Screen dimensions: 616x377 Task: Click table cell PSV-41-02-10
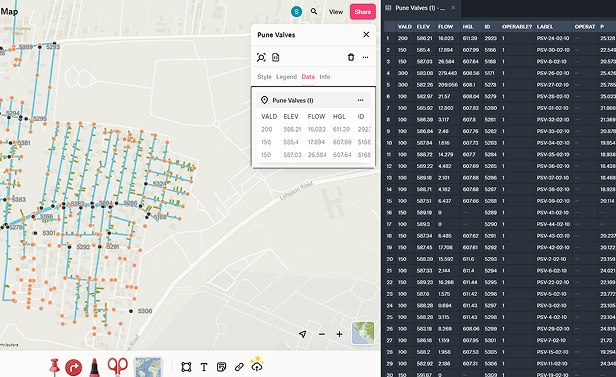tap(553, 212)
